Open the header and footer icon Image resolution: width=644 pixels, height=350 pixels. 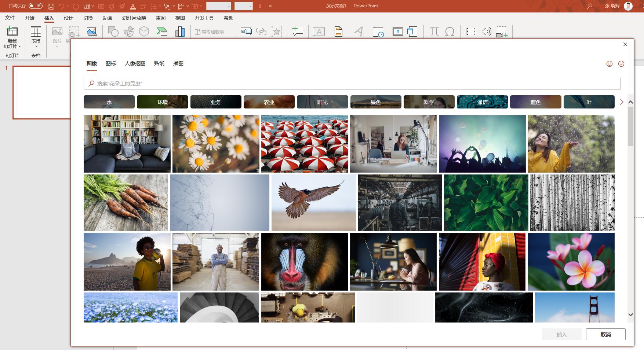(338, 32)
